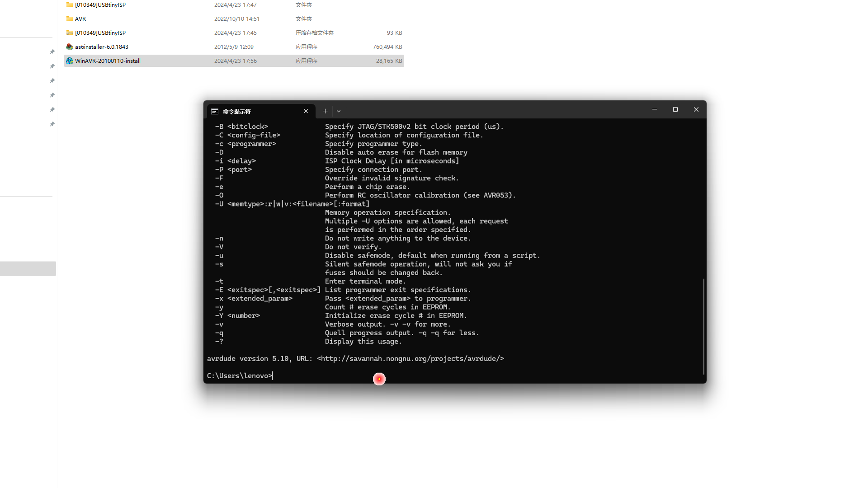
Task: Click the bottommost pin icon in the left sidebar
Action: (x=52, y=124)
